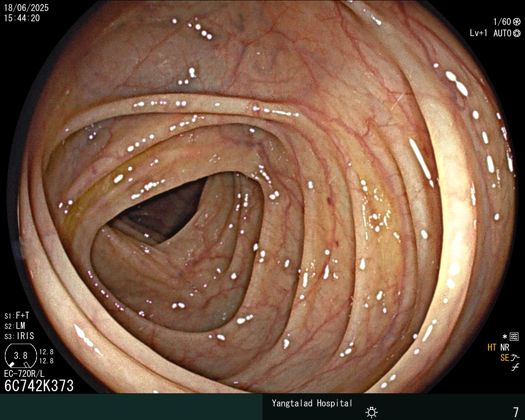Click the serial number 6C742K373

pyautogui.click(x=39, y=386)
